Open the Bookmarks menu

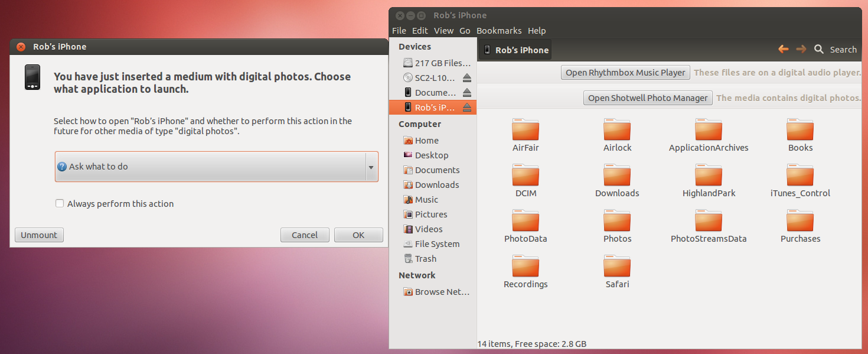point(499,30)
